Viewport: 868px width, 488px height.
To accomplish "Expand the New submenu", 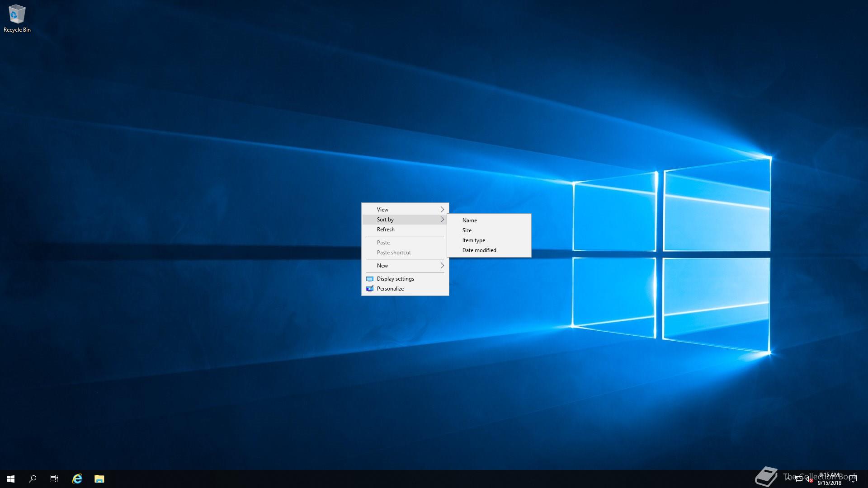I will point(405,266).
